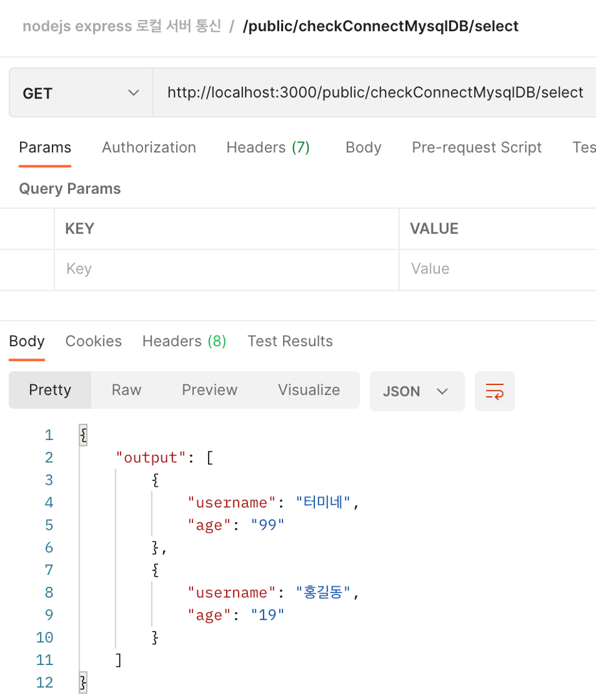The width and height of the screenshot is (596, 700).
Task: Click the closing brace on line 12
Action: pos(83,682)
